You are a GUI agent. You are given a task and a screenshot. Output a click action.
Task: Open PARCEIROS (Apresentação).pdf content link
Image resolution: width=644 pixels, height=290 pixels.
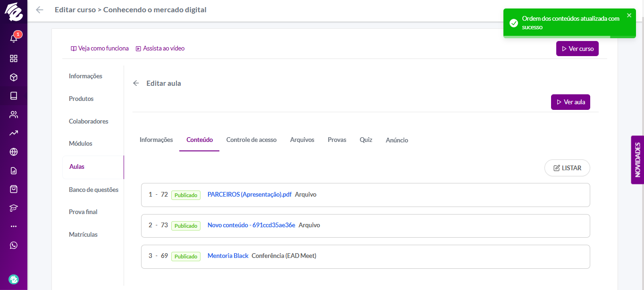(250, 194)
